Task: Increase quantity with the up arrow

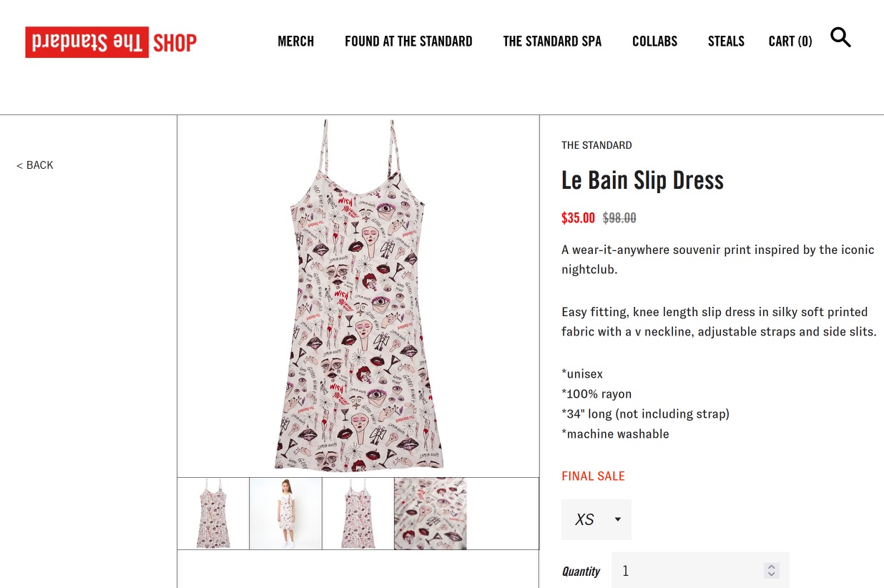Action: 771,567
